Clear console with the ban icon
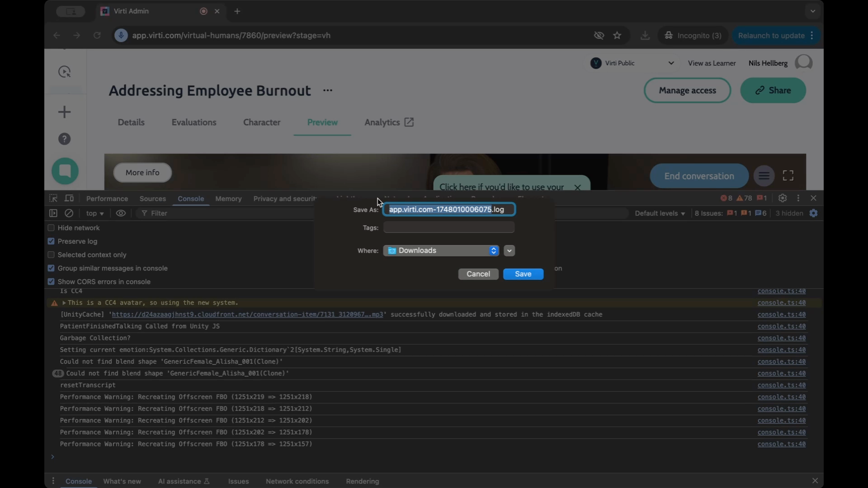Image resolution: width=868 pixels, height=488 pixels. pyautogui.click(x=69, y=213)
